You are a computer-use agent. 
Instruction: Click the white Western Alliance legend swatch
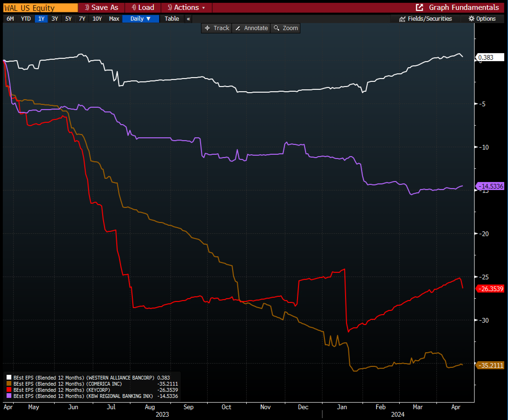9,377
